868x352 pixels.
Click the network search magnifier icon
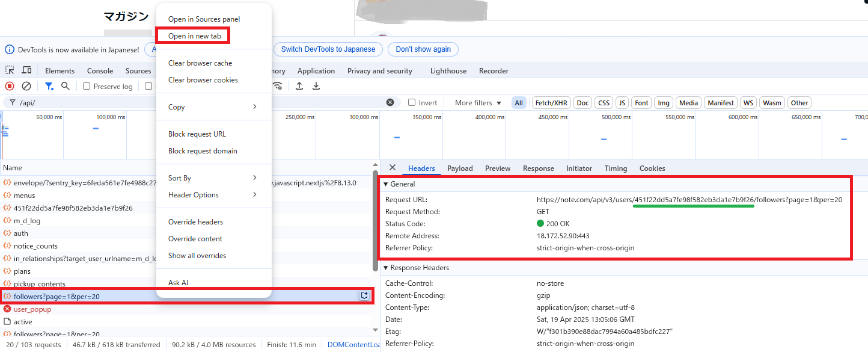click(x=66, y=86)
